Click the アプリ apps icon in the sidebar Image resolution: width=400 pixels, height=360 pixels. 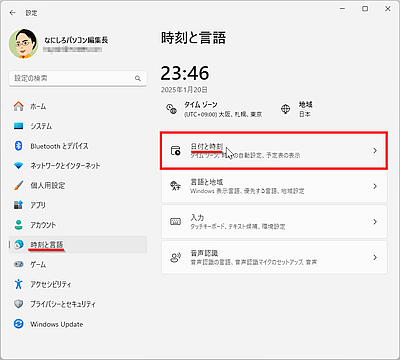coord(19,205)
